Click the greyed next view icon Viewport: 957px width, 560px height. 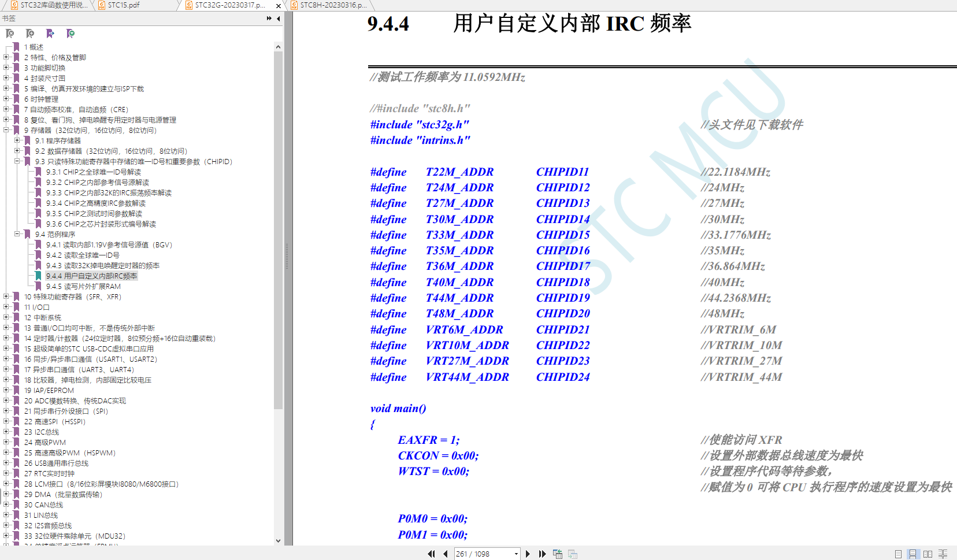[x=573, y=554]
